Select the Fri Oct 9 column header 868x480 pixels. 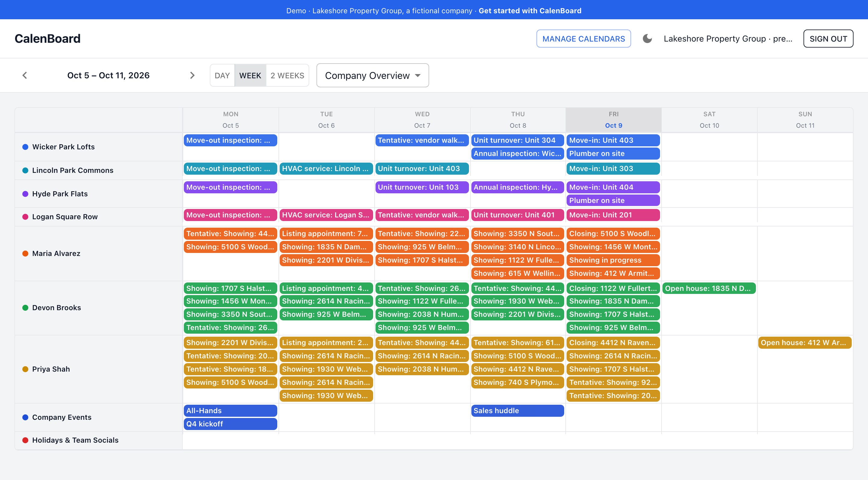614,120
